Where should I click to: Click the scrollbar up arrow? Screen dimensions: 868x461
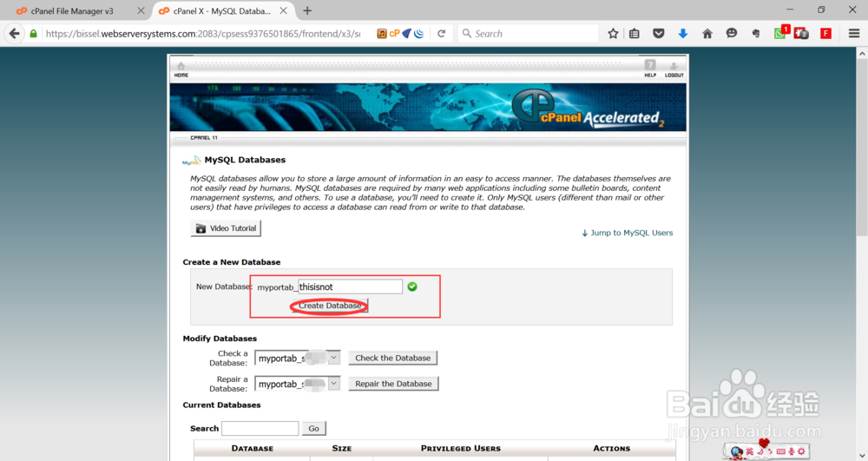coord(862,54)
